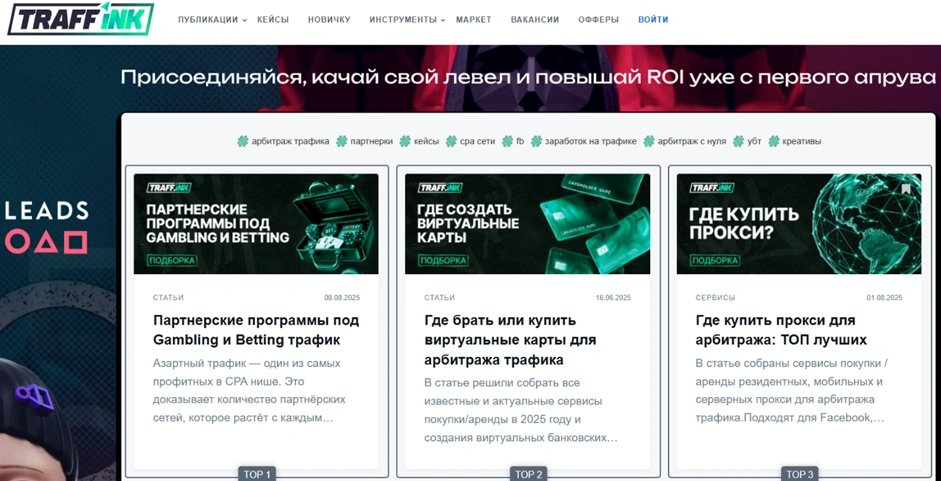Click the green icon beside 'креативы' tag
The width and height of the screenshot is (941, 481).
(773, 142)
